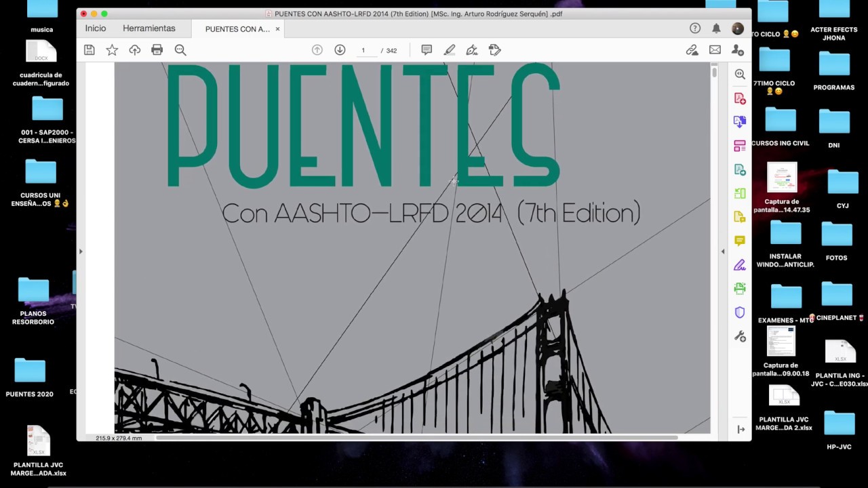868x488 pixels.
Task: Click the green printer tool in sidebar
Action: (x=740, y=289)
